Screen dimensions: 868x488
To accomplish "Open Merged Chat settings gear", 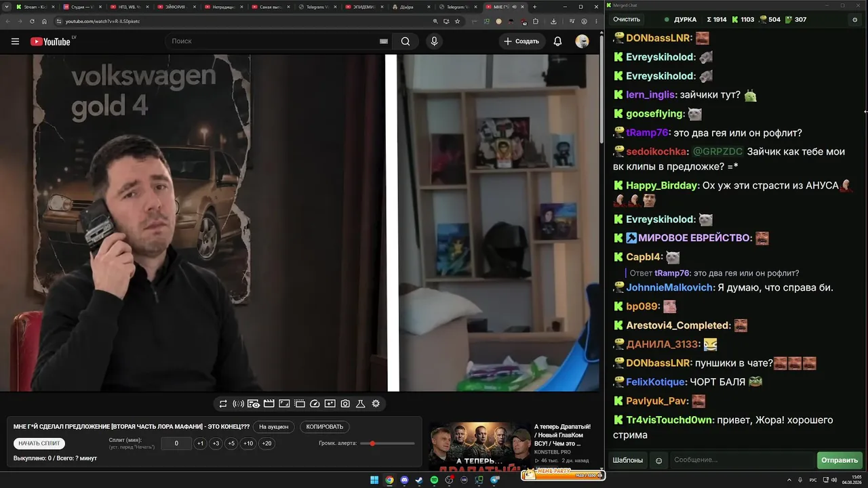I will click(854, 20).
